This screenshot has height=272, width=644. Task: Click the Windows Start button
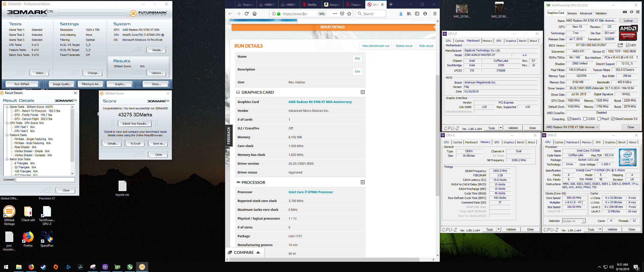pos(6,267)
